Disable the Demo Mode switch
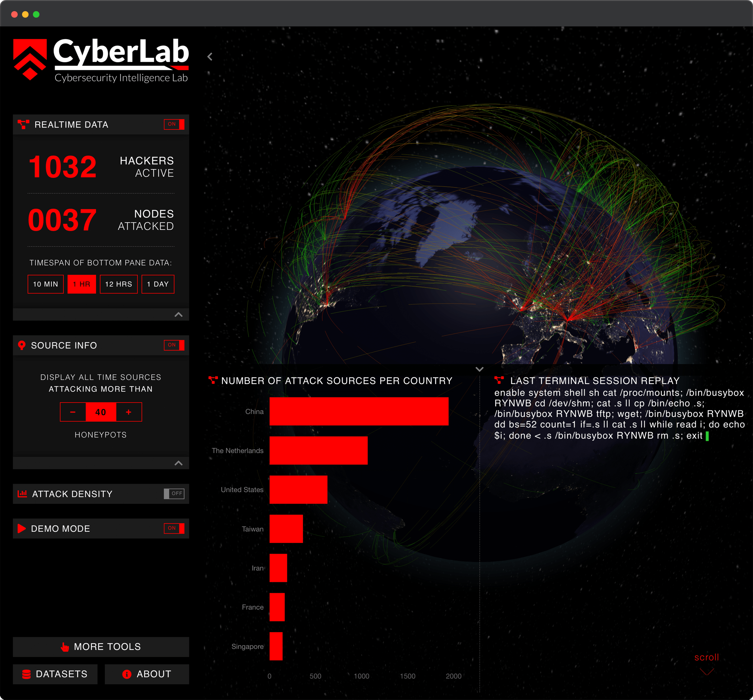Viewport: 753px width, 700px height. tap(174, 528)
